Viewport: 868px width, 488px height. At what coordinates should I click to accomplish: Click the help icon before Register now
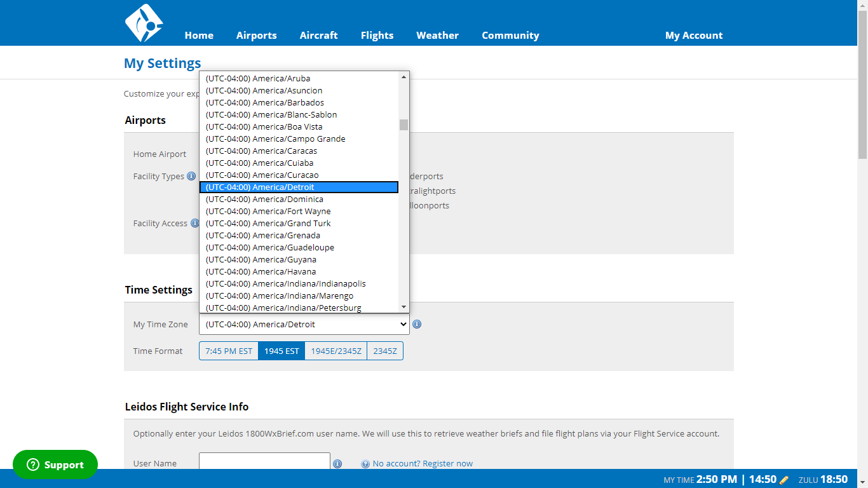[x=365, y=464]
